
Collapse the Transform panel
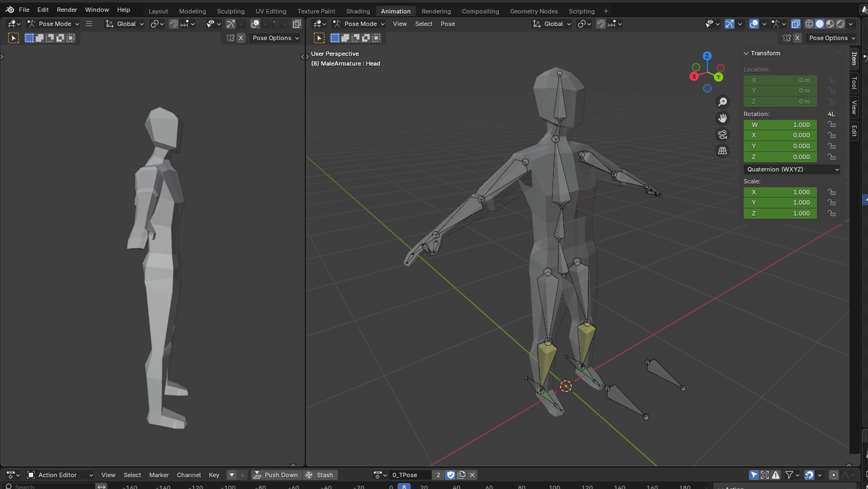[747, 53]
